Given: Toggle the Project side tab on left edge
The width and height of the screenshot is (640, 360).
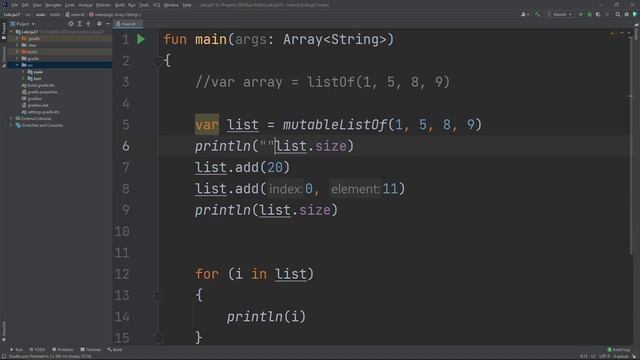Looking at the screenshot, I should tap(4, 31).
